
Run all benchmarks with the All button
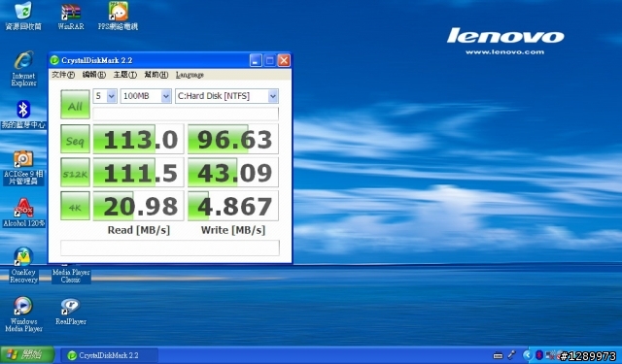pyautogui.click(x=75, y=105)
